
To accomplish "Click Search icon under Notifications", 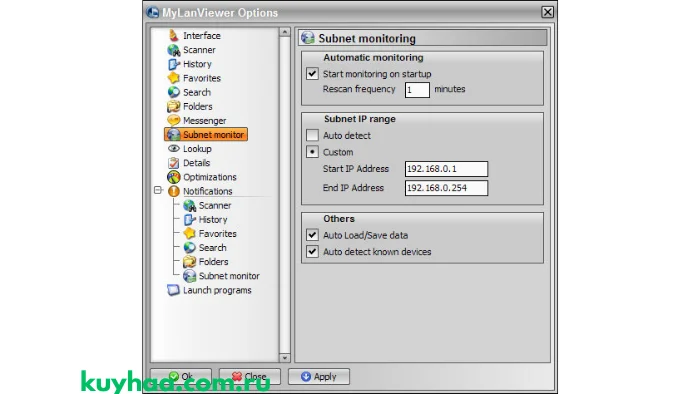I will point(189,248).
